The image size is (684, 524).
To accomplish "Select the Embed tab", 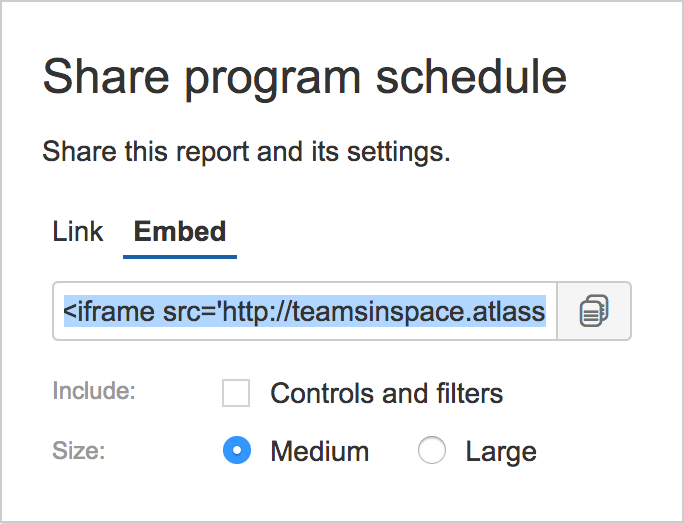I will (x=180, y=231).
